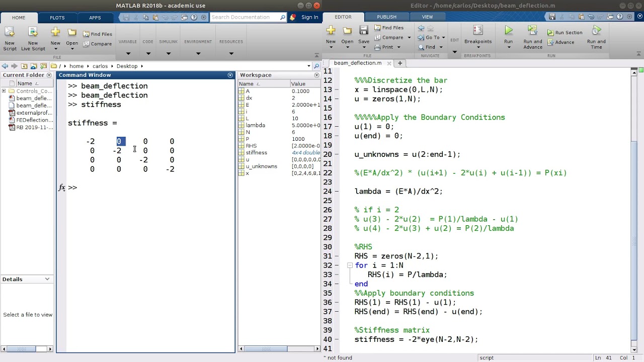
Task: Click Compare in the HOME toolstrip
Action: coord(98,44)
